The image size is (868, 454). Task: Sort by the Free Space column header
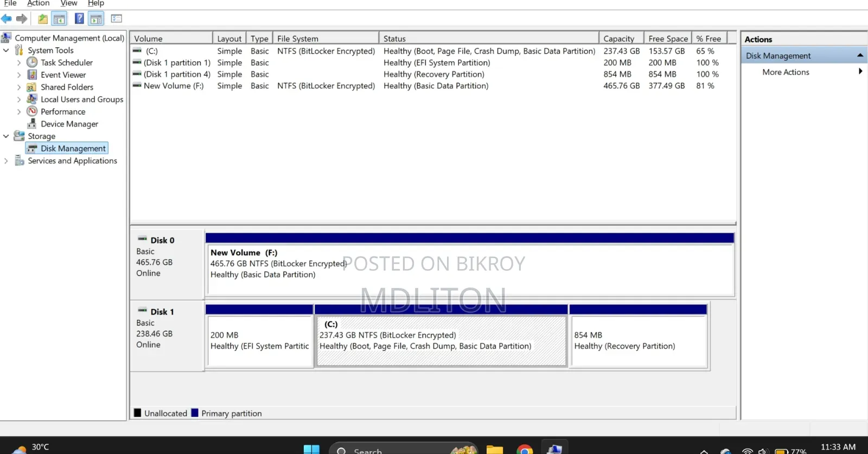pos(668,39)
